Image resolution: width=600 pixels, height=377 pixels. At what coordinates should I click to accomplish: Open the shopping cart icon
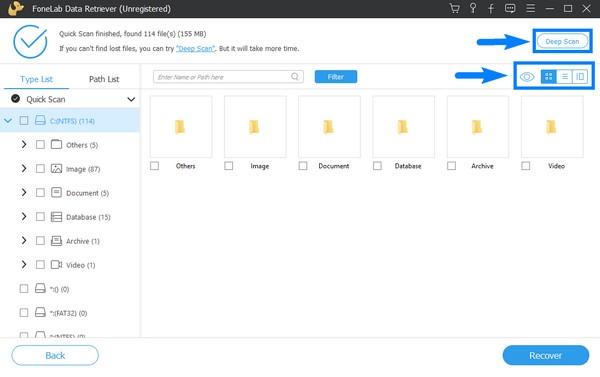click(x=454, y=8)
